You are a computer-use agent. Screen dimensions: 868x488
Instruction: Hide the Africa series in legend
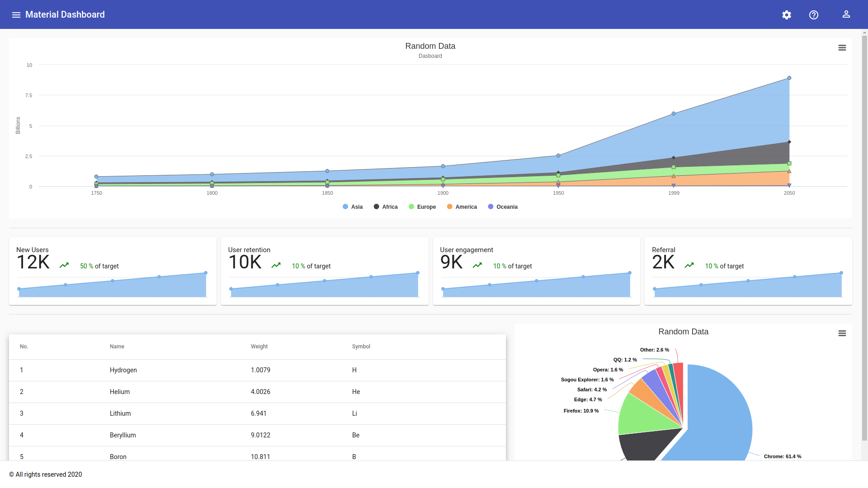click(x=389, y=207)
